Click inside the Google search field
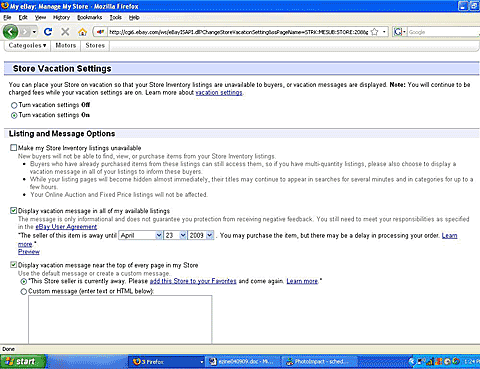480x369 pixels. pyautogui.click(x=443, y=32)
